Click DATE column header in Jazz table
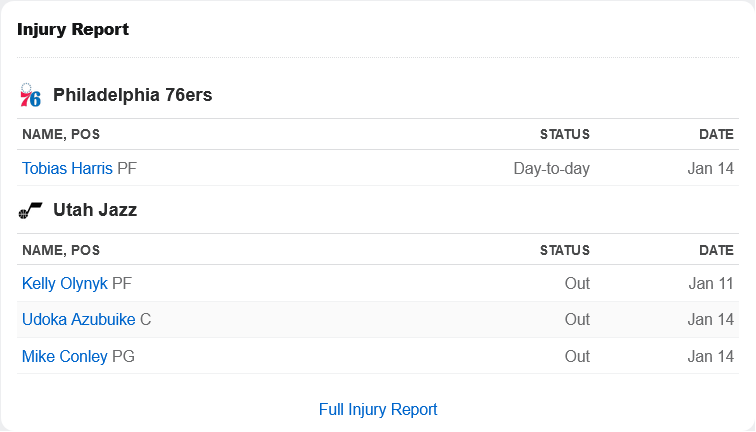756x432 pixels. tap(716, 250)
